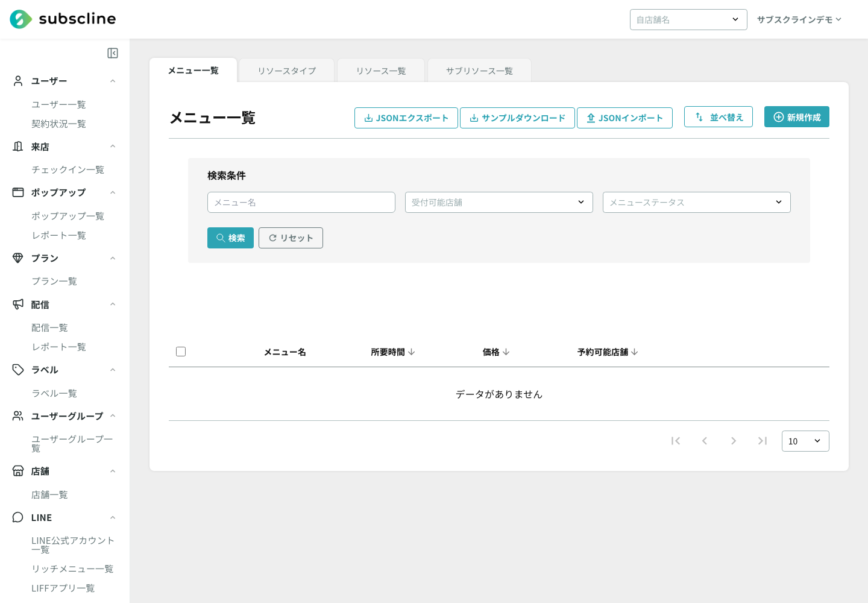Click the 配信 megaphone icon in sidebar

point(18,305)
